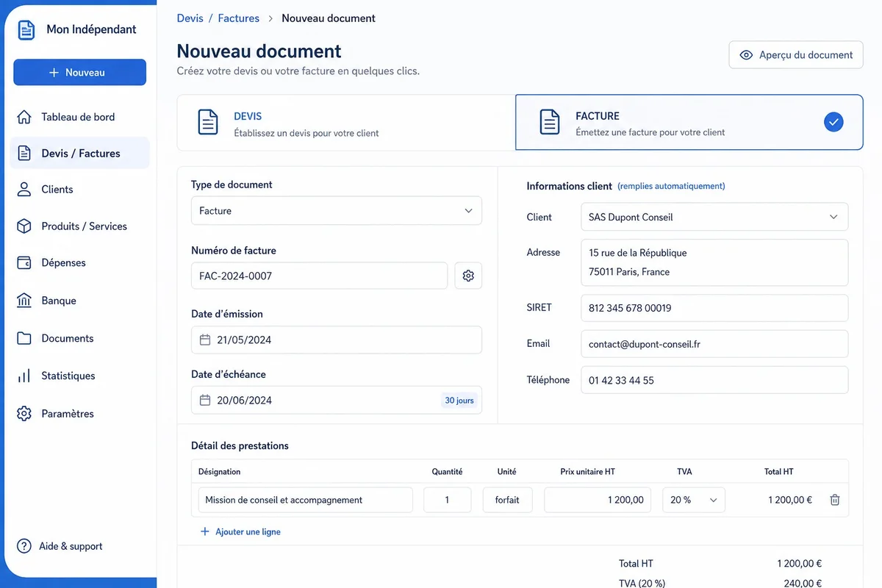
Task: Click the bank building icon beside Banque
Action: [24, 301]
